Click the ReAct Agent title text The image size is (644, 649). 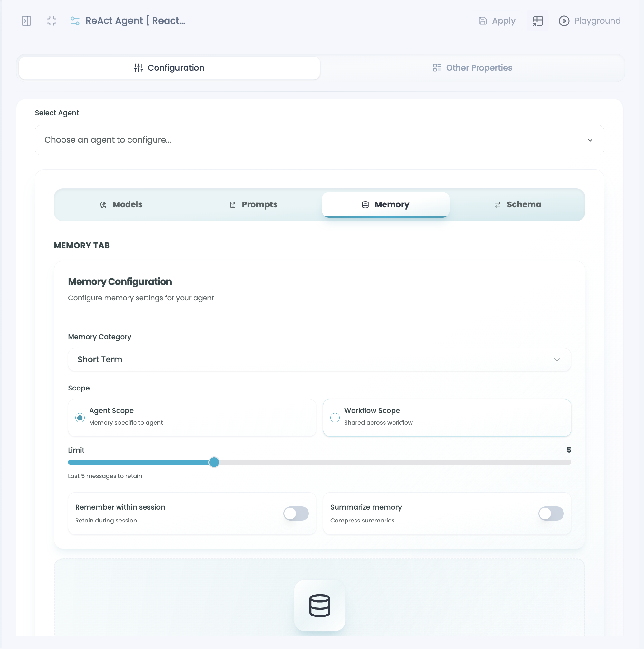click(x=135, y=21)
